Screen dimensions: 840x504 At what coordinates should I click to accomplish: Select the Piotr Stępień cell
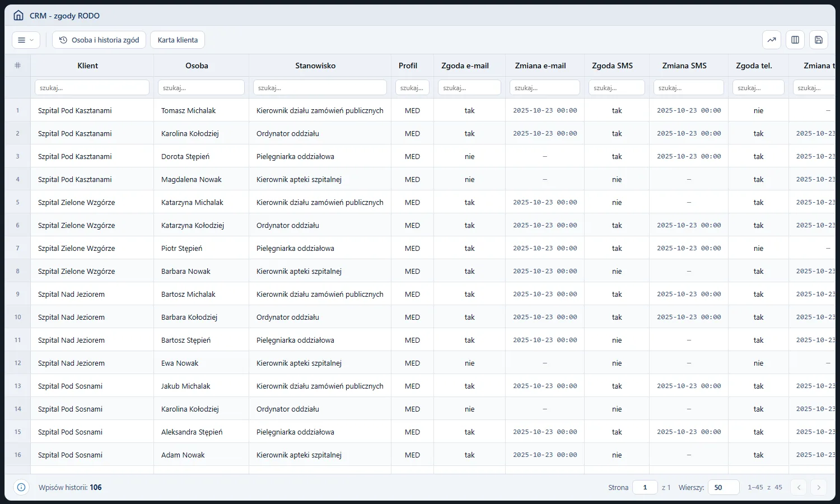pos(201,248)
